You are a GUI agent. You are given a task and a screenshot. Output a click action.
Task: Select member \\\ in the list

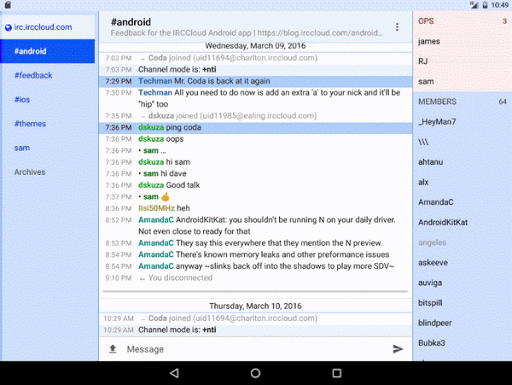(462, 142)
